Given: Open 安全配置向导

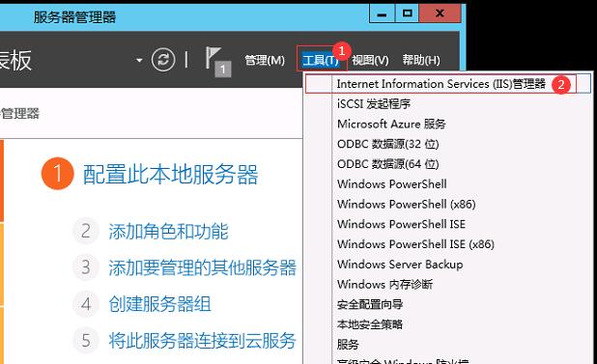Looking at the screenshot, I should click(x=370, y=304).
